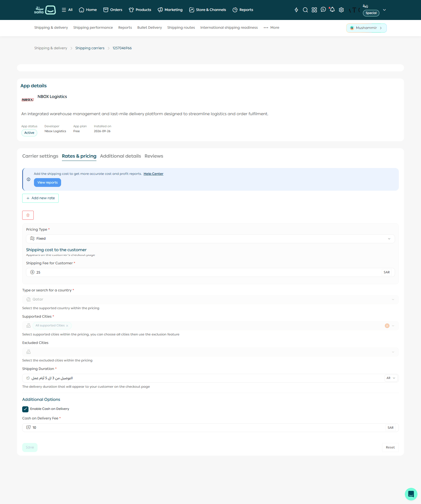The image size is (421, 504).
Task: Open International shipping readiness page
Action: [x=229, y=28]
